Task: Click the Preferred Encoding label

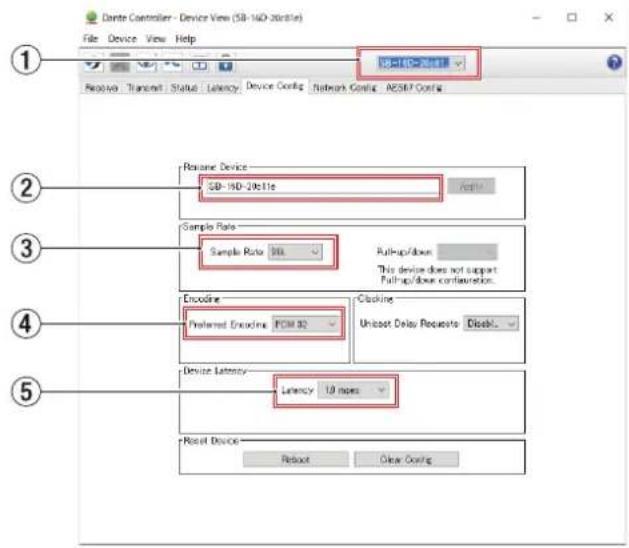Action: [x=227, y=324]
